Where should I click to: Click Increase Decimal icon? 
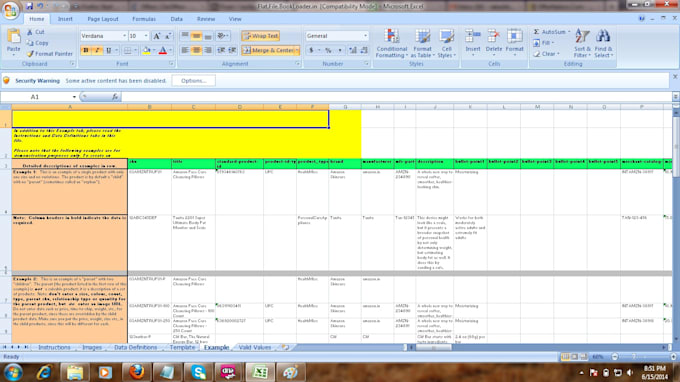coord(353,50)
